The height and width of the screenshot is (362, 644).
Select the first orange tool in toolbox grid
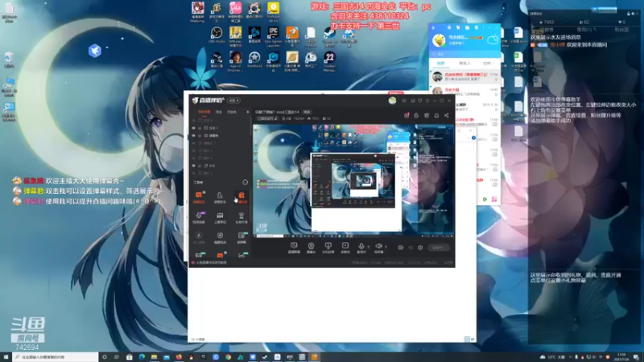tap(199, 197)
